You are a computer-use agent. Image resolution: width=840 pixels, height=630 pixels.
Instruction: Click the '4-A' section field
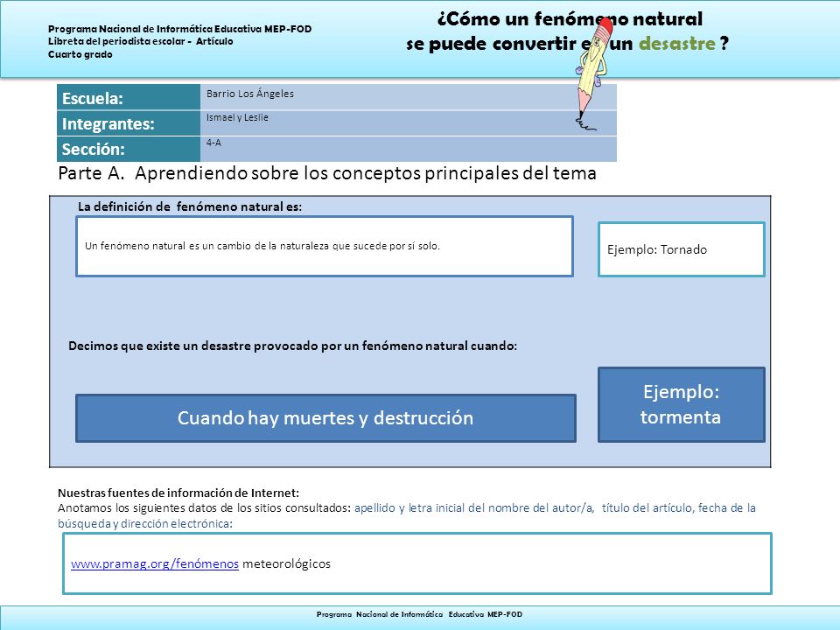[409, 149]
